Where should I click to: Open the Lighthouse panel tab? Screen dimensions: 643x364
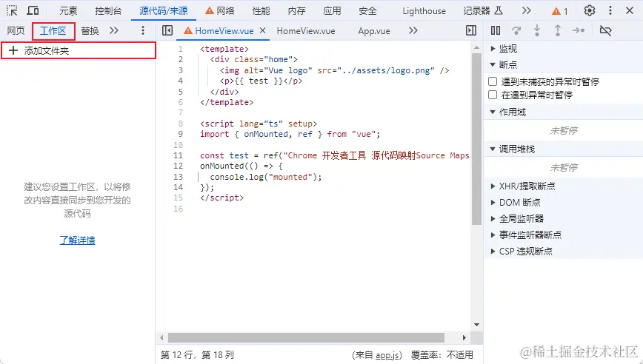pos(424,11)
